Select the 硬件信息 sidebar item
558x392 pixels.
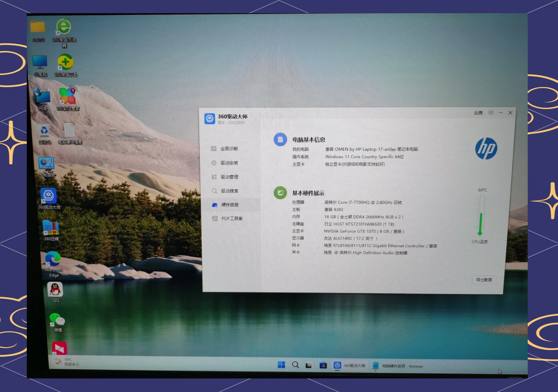coord(230,205)
